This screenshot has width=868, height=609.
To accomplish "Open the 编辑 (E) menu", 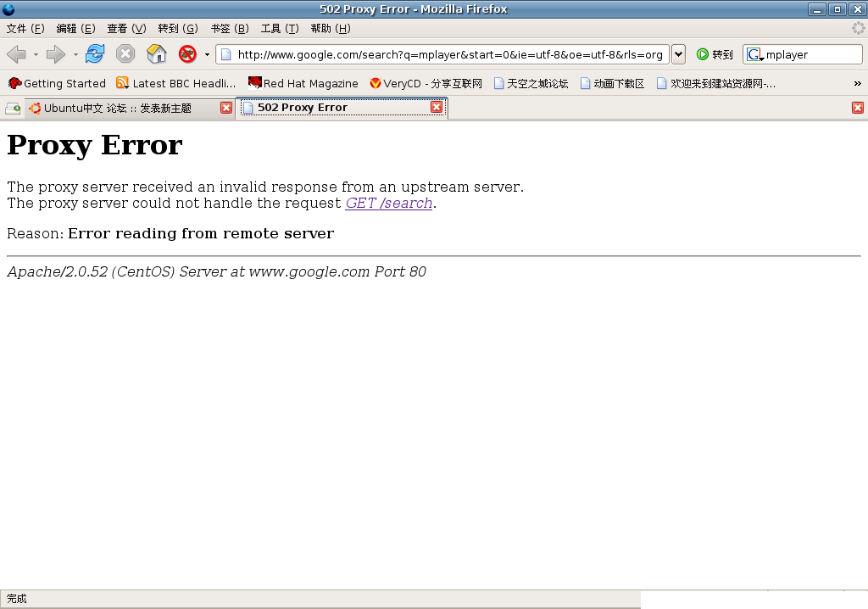I will click(x=75, y=28).
